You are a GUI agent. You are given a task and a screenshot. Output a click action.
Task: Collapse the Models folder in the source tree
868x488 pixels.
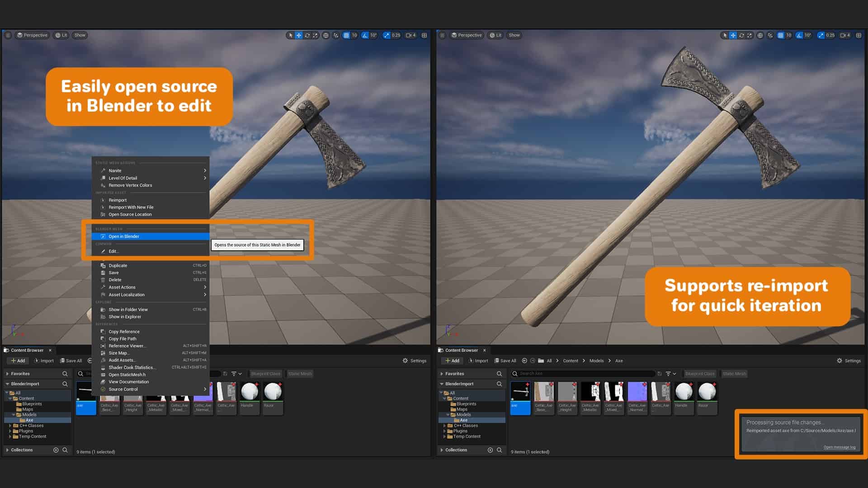click(14, 414)
